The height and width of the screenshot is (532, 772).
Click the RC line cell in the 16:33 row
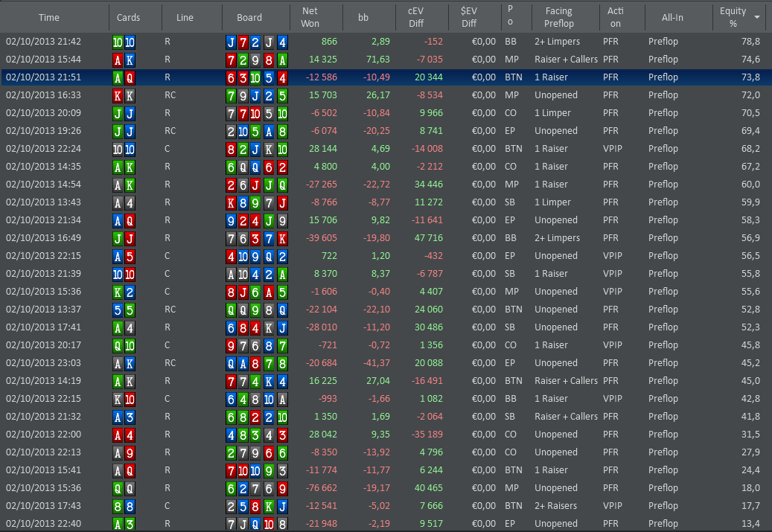[170, 95]
